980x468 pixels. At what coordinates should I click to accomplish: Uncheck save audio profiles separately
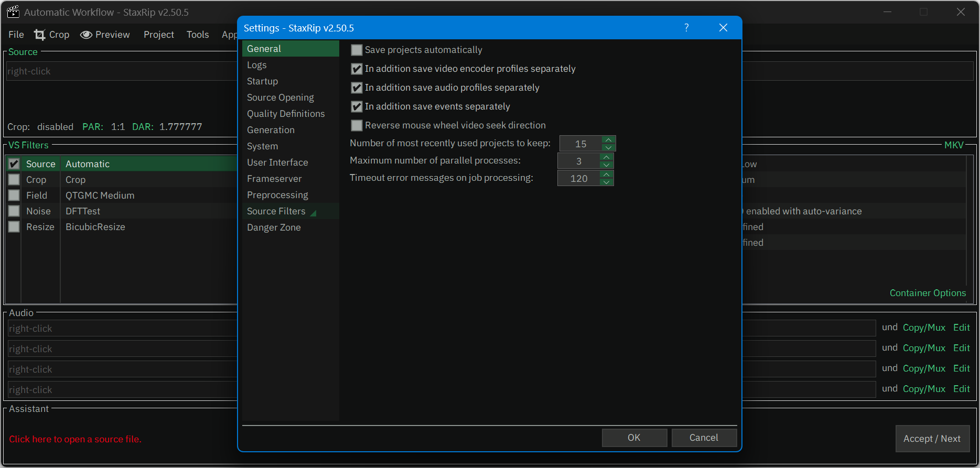(357, 88)
